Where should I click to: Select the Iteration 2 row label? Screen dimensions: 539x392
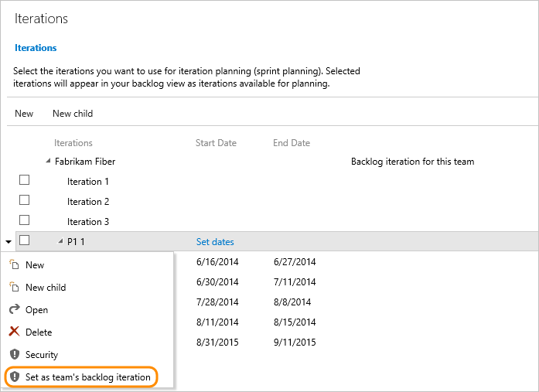(88, 202)
